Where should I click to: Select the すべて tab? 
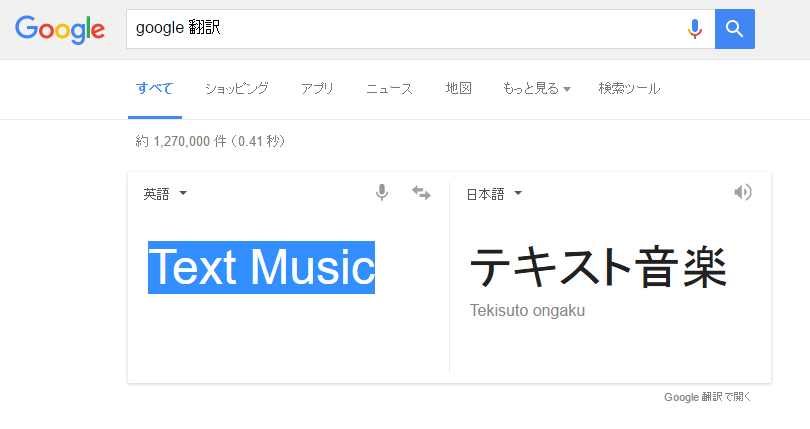154,88
